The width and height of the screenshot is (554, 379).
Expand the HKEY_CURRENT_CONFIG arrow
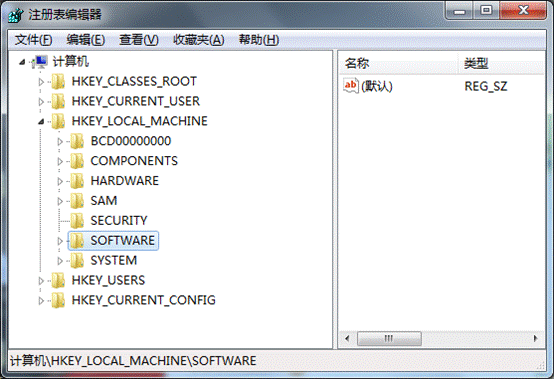41,301
